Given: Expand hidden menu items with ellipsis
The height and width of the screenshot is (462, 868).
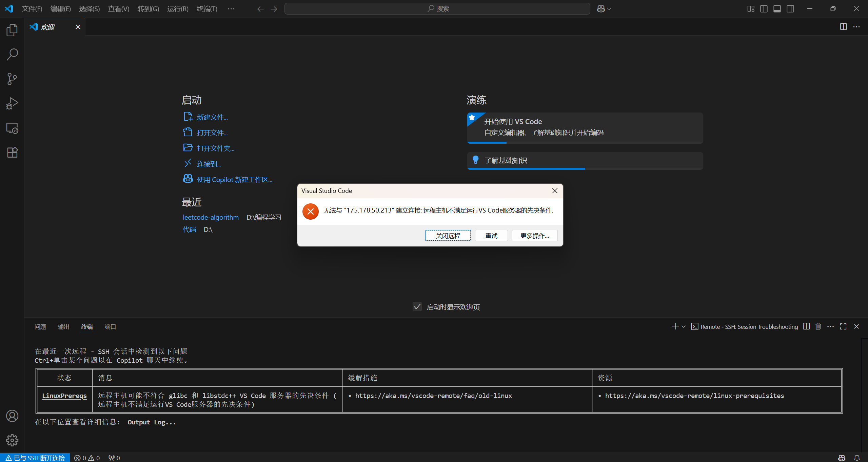Looking at the screenshot, I should 231,9.
